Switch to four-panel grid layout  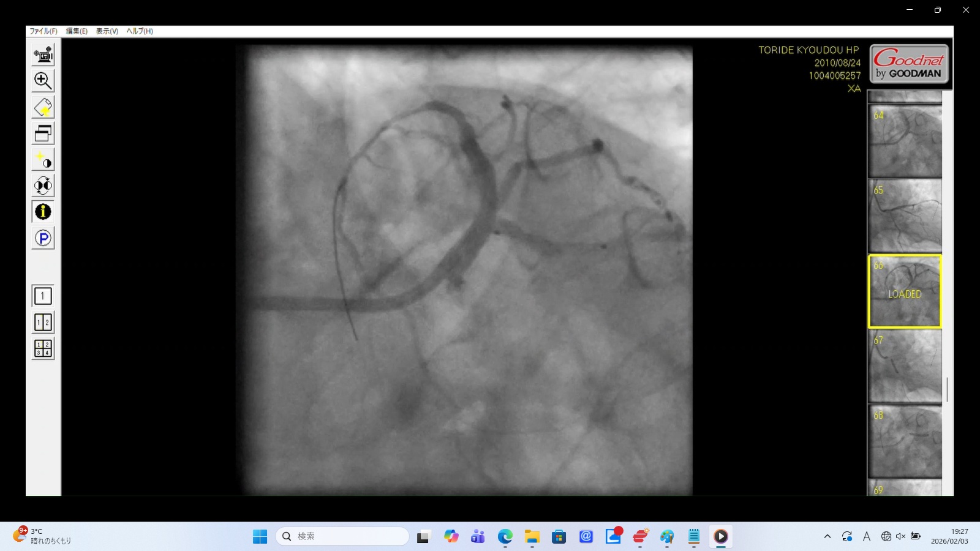pyautogui.click(x=43, y=348)
